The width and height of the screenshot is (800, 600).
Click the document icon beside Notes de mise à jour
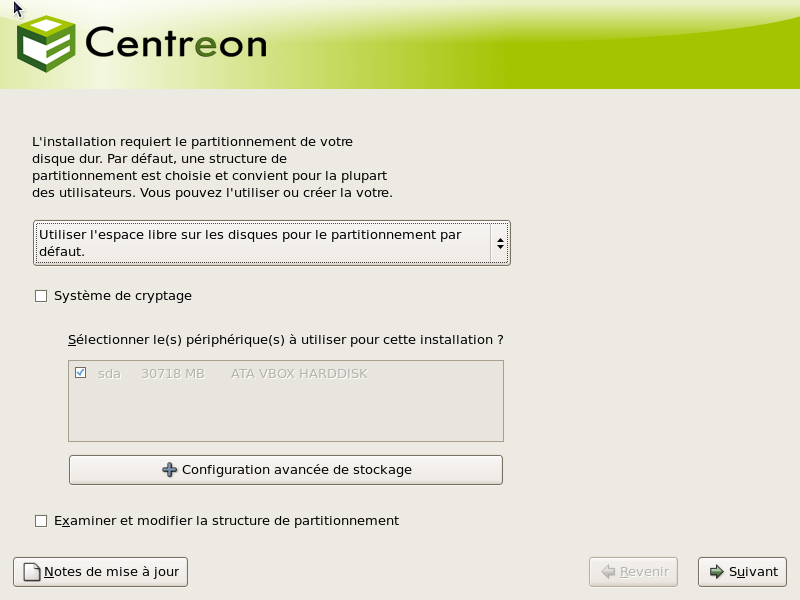pyautogui.click(x=31, y=572)
